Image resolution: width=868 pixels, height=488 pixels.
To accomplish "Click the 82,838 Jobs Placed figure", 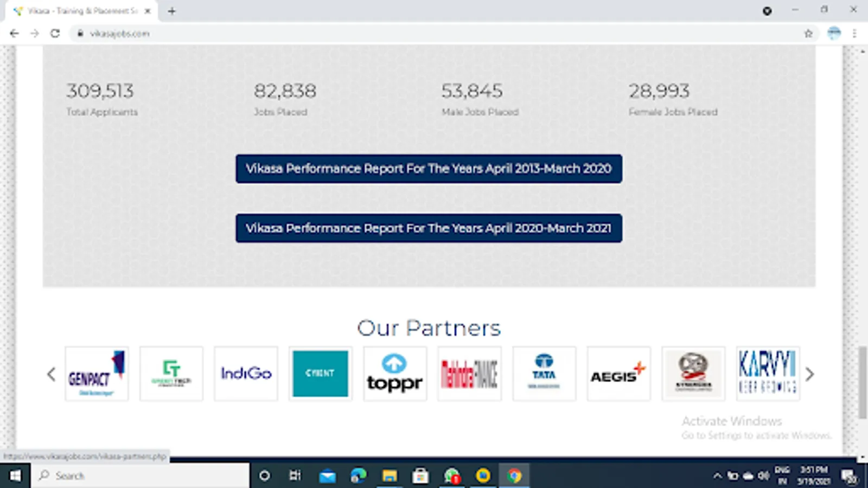I will 285,91.
